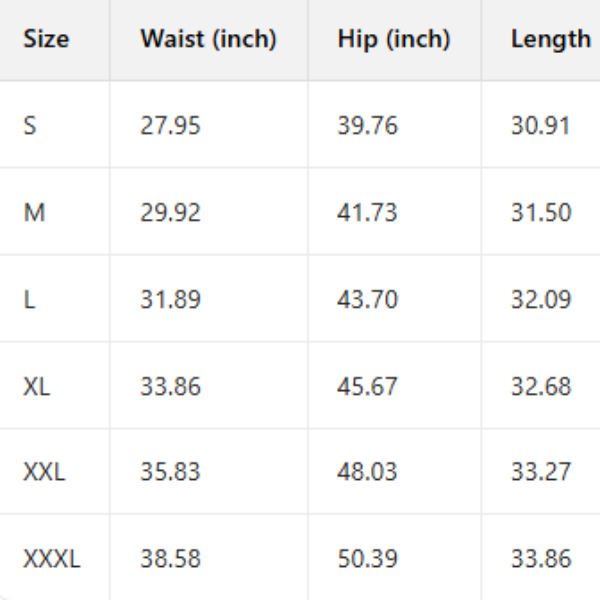Image resolution: width=600 pixels, height=600 pixels.
Task: Click the Length column header
Action: (550, 39)
